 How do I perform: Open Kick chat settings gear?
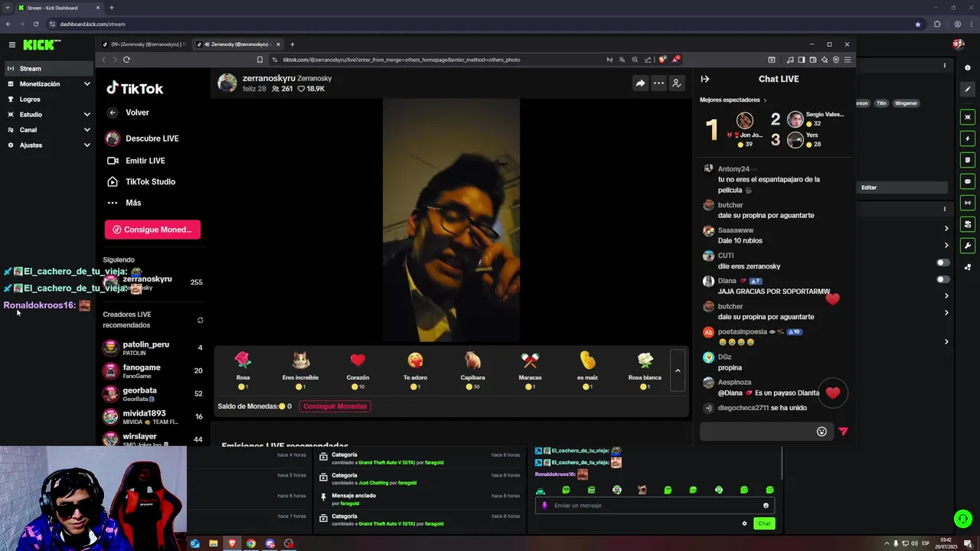(744, 523)
